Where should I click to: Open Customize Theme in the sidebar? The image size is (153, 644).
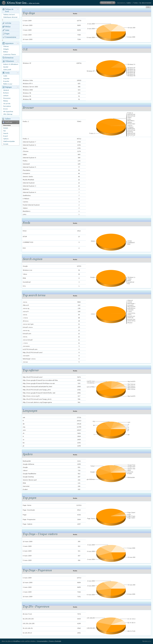(x=9, y=54)
